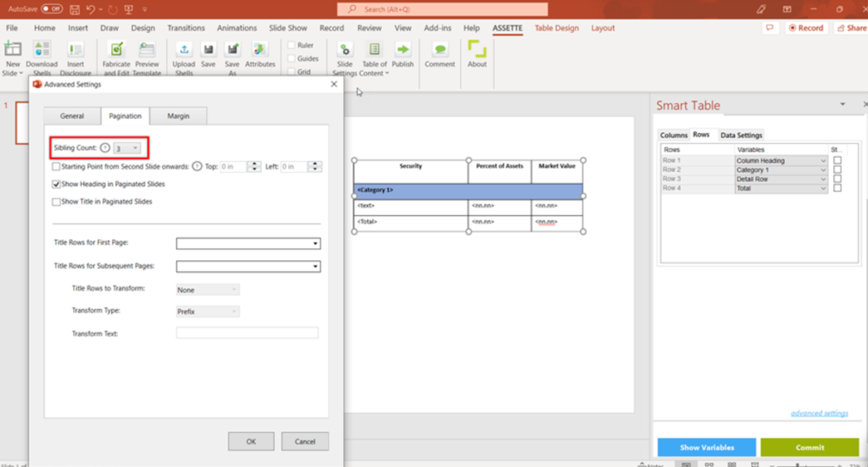Check Show Title in Paginated Slides

[56, 202]
